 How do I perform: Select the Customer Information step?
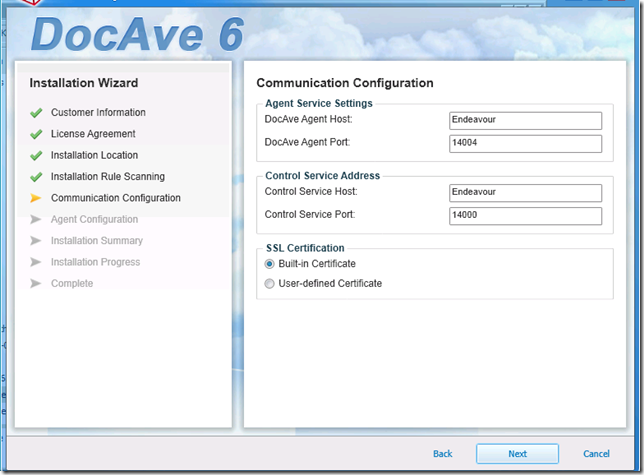coord(98,112)
